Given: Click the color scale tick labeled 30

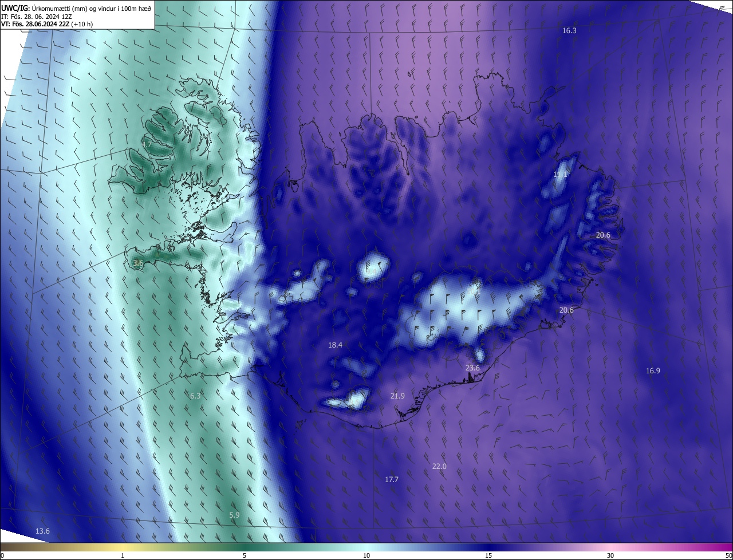Looking at the screenshot, I should point(610,556).
